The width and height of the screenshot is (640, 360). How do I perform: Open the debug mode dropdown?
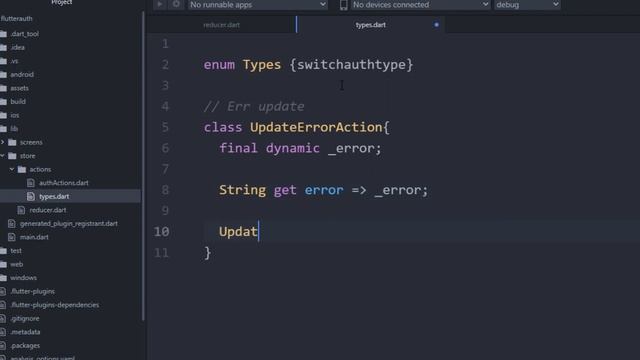click(x=527, y=4)
